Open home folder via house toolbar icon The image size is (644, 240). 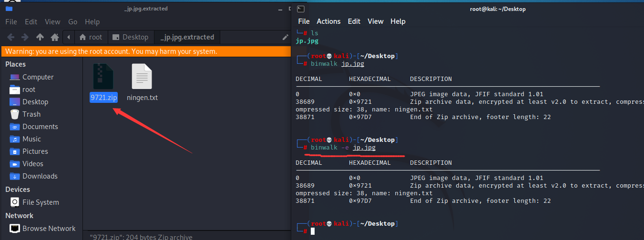pos(55,37)
